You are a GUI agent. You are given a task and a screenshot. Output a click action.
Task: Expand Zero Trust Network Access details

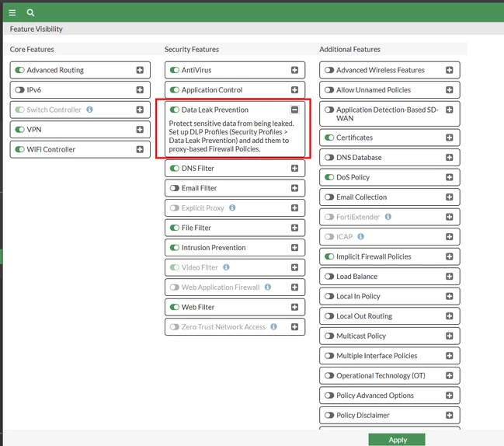295,326
